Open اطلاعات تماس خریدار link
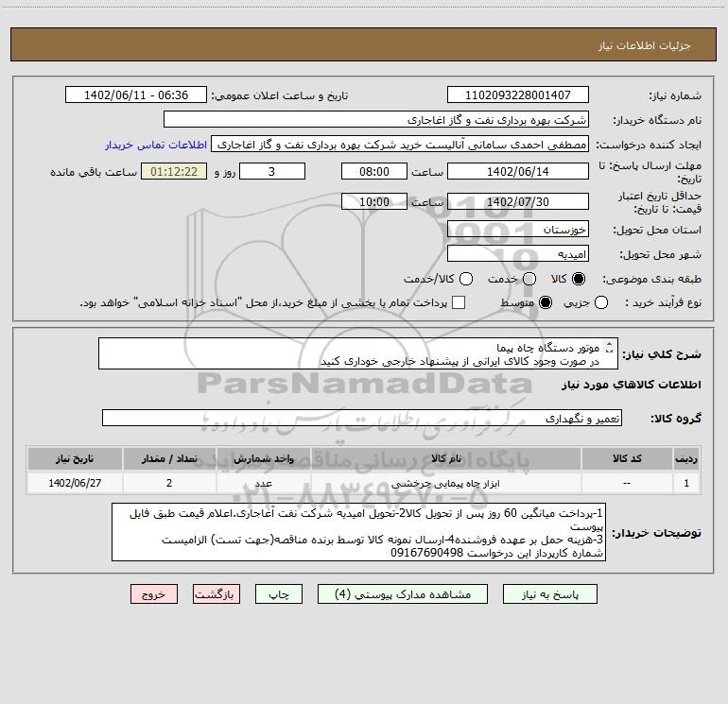The width and height of the screenshot is (728, 704). coord(156,145)
